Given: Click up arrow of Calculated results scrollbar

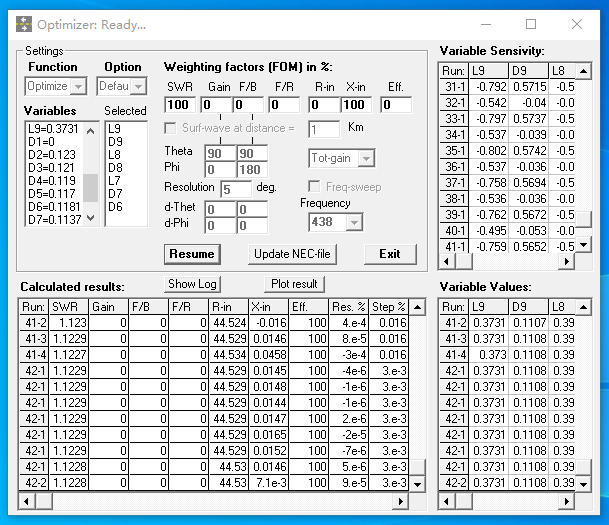Looking at the screenshot, I should pos(418,308).
